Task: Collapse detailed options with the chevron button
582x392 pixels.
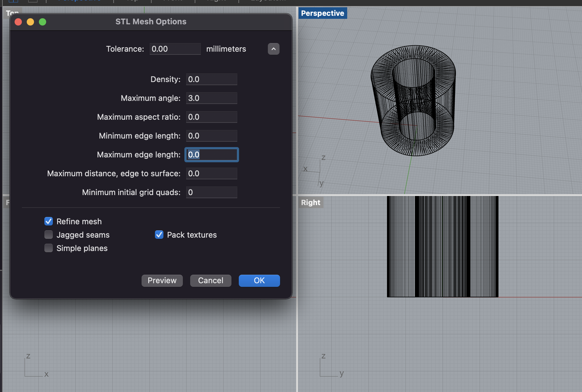Action: (273, 49)
